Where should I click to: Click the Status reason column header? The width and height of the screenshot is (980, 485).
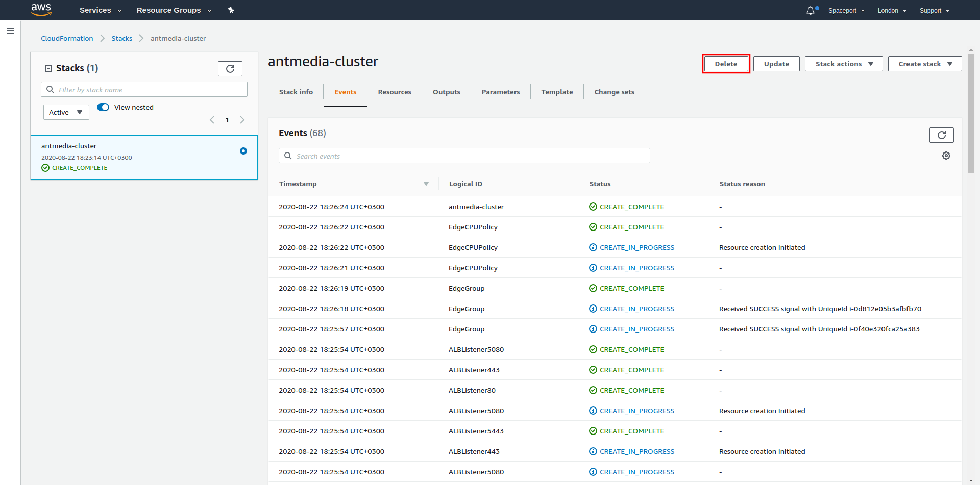(x=742, y=184)
